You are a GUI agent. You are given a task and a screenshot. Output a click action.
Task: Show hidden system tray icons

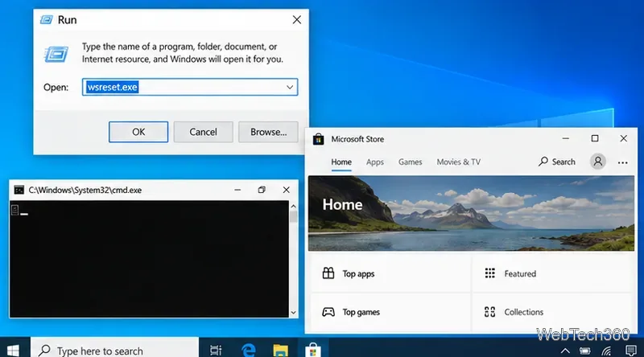(x=565, y=351)
